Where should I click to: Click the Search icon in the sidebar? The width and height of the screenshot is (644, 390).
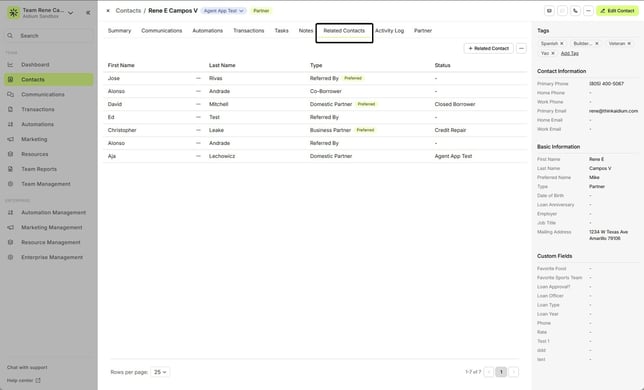tap(10, 36)
